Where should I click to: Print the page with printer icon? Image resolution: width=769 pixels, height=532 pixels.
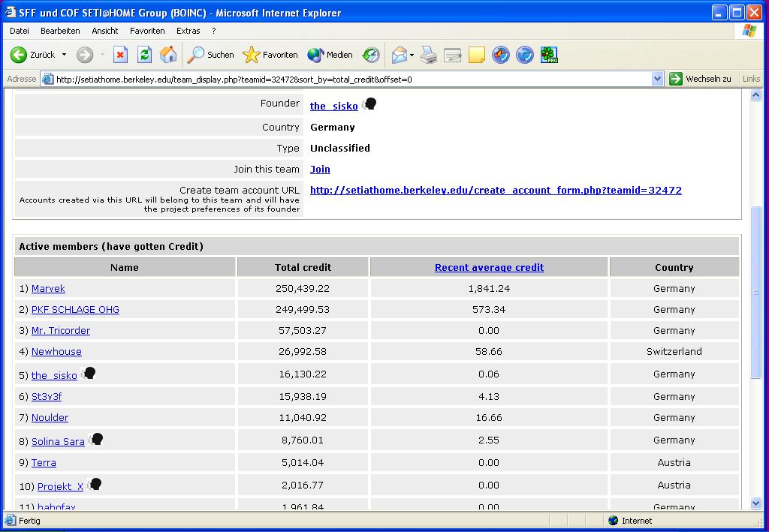(428, 55)
